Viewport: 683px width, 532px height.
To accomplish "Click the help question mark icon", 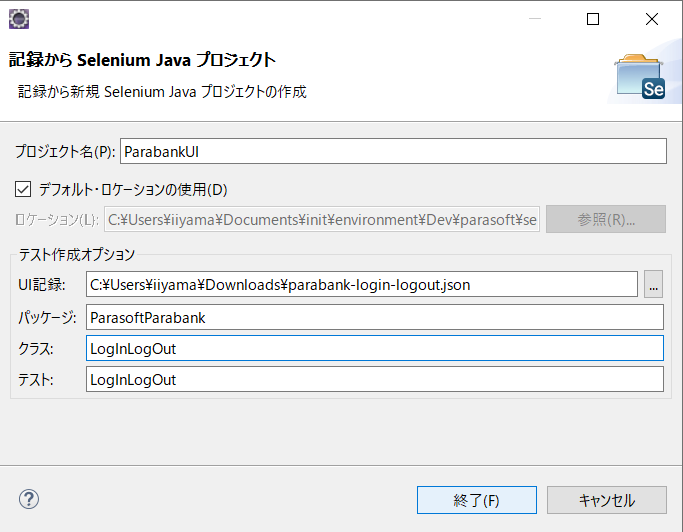I will pos(29,499).
